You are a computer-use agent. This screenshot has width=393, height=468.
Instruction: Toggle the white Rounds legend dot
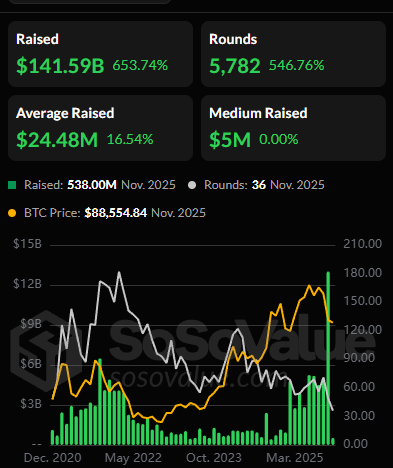point(192,185)
